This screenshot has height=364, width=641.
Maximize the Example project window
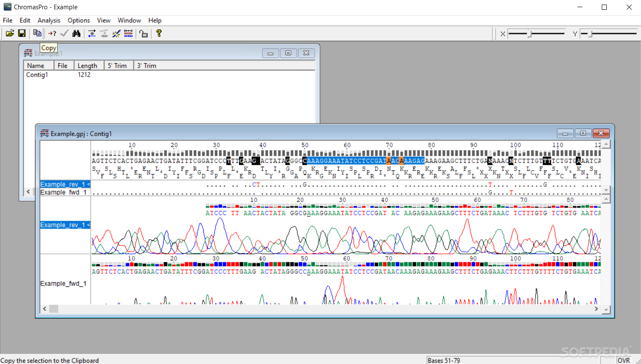tap(288, 53)
